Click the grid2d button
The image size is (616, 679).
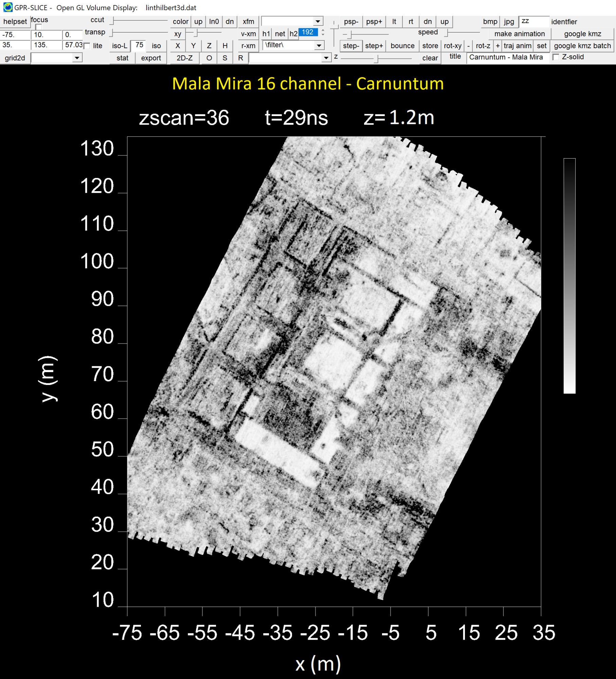(x=15, y=58)
